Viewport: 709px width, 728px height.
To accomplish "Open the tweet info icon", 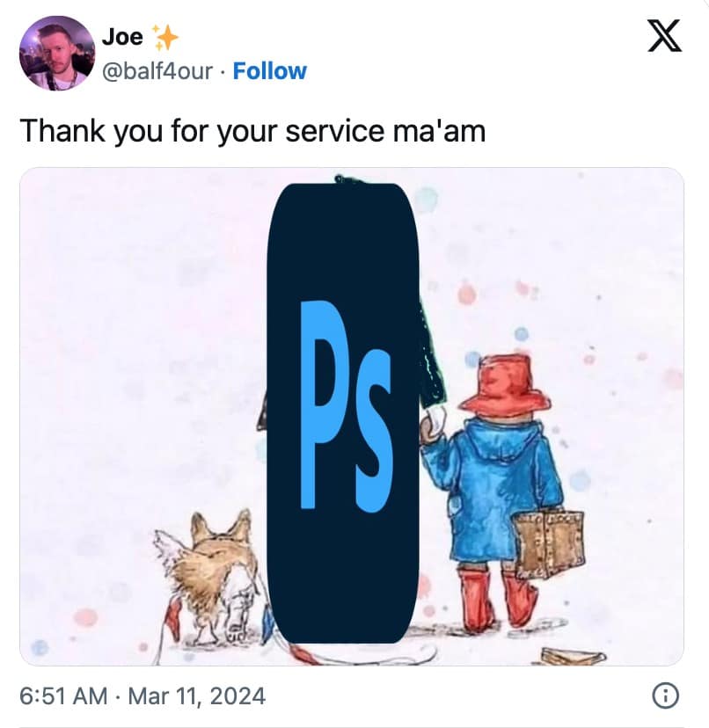I will point(666,696).
